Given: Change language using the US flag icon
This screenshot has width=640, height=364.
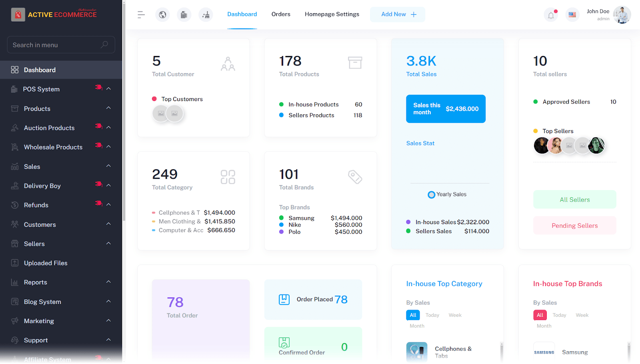Looking at the screenshot, I should 572,14.
